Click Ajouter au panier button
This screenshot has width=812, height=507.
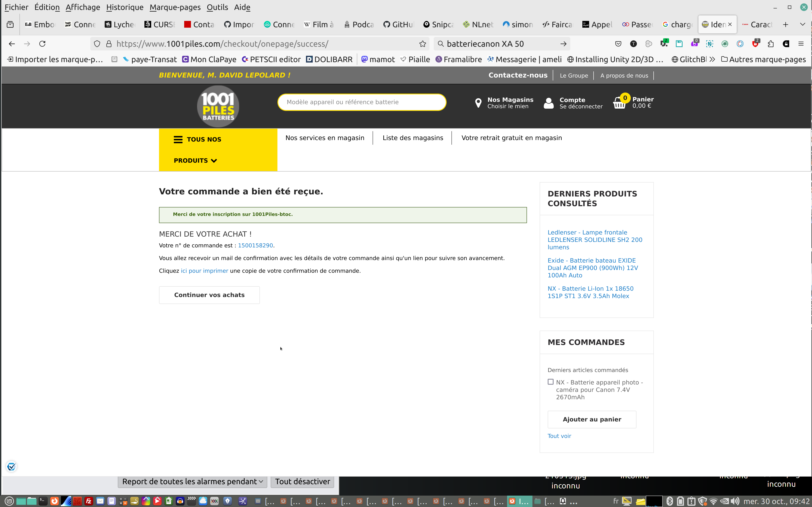pyautogui.click(x=591, y=420)
